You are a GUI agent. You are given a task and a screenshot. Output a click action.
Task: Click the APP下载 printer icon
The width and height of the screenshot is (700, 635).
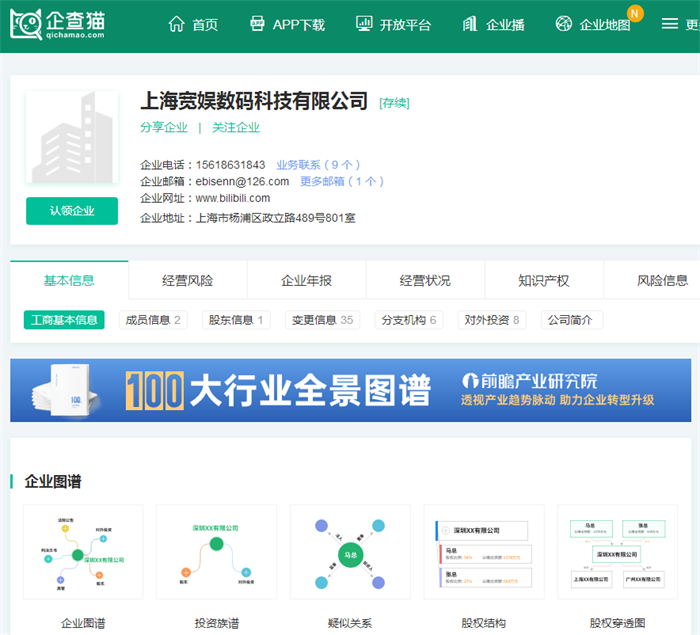[257, 24]
